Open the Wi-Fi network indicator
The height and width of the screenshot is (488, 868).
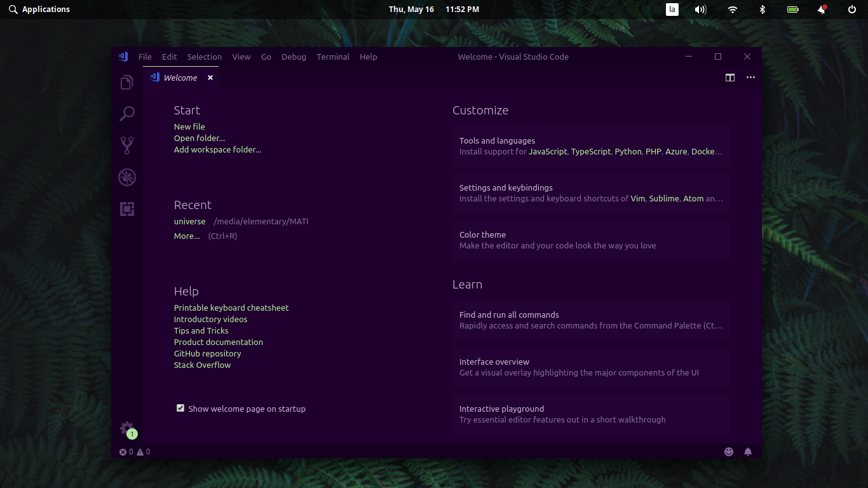coord(733,10)
